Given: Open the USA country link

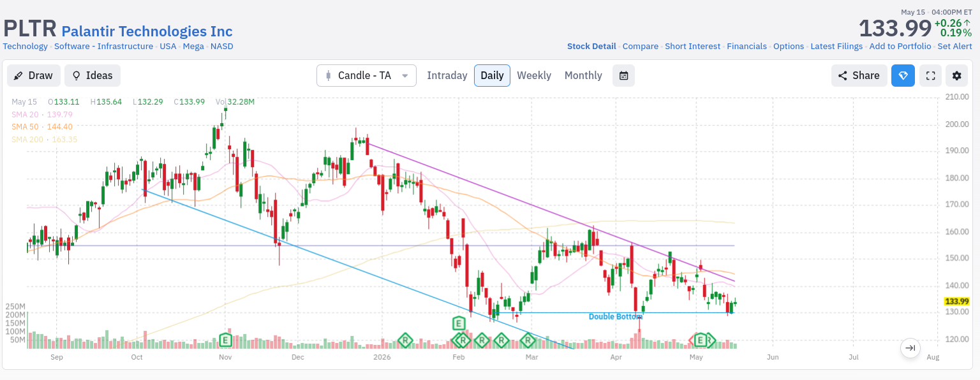Looking at the screenshot, I should coord(168,47).
